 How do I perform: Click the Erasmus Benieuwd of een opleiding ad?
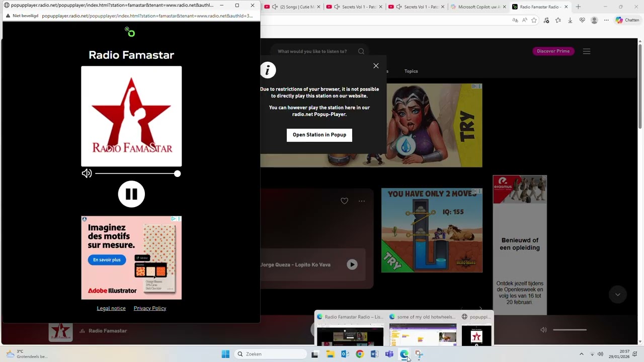(x=520, y=245)
